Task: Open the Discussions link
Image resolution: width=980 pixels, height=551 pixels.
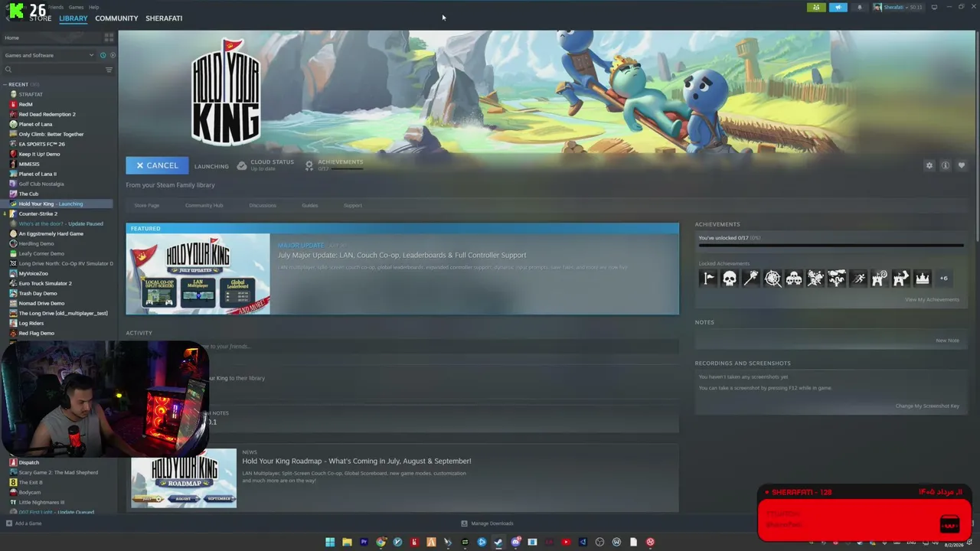Action: (x=263, y=205)
